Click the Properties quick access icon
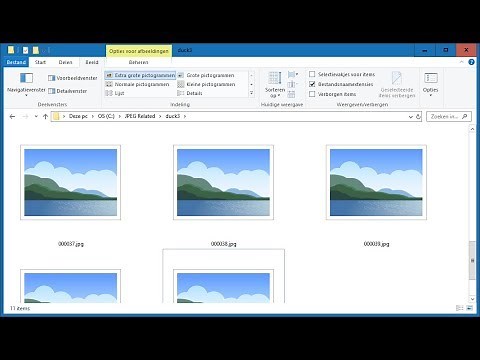 point(25,50)
